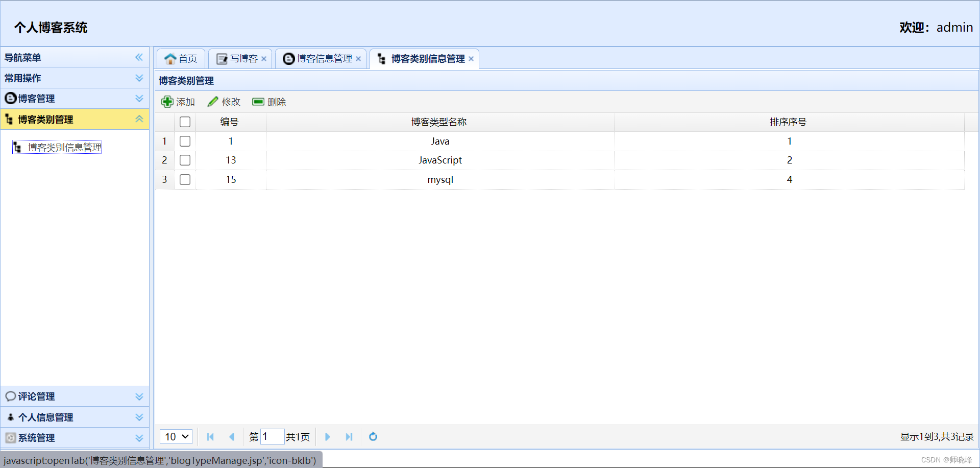
Task: Select the Java category name cell
Action: point(440,141)
